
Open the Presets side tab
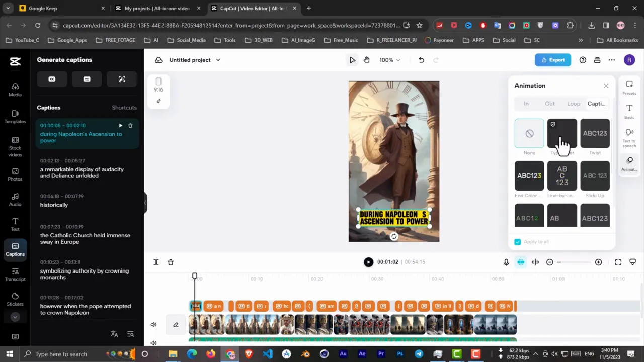(x=629, y=87)
